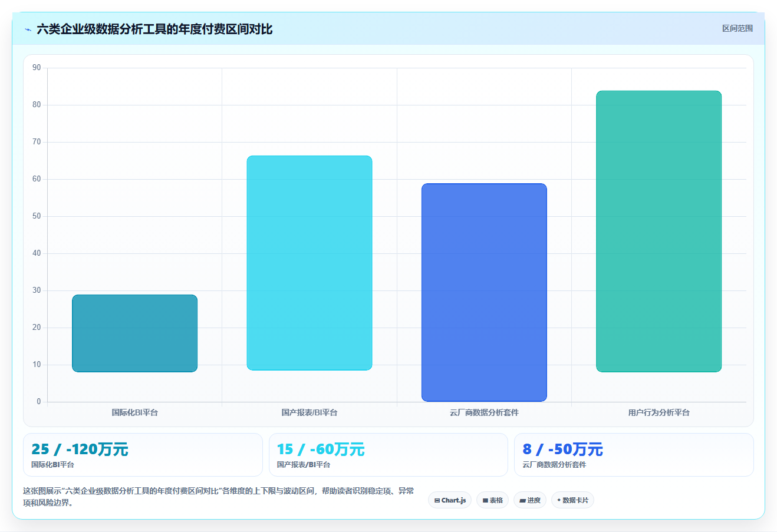Click the 表格 tag chip
This screenshot has width=777, height=532.
coord(492,500)
